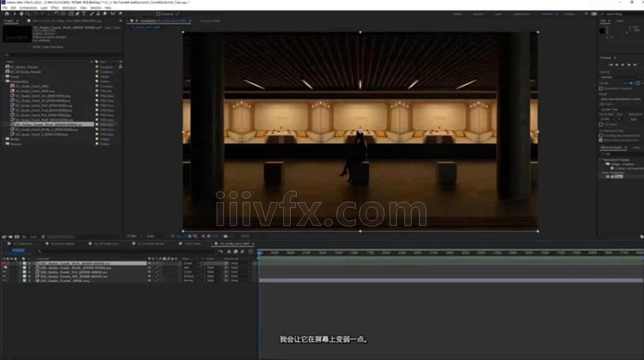
Task: Expand the Color Correction effects category
Action: [601, 173]
